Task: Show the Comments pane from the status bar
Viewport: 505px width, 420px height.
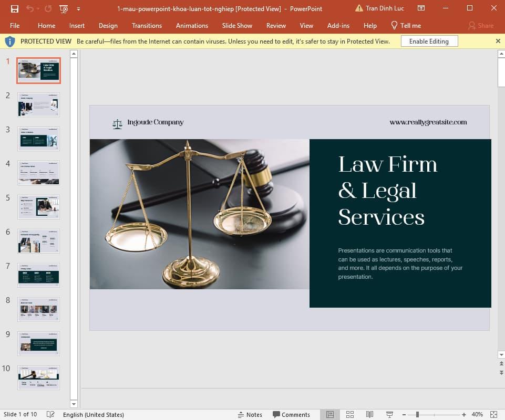Action: 292,414
